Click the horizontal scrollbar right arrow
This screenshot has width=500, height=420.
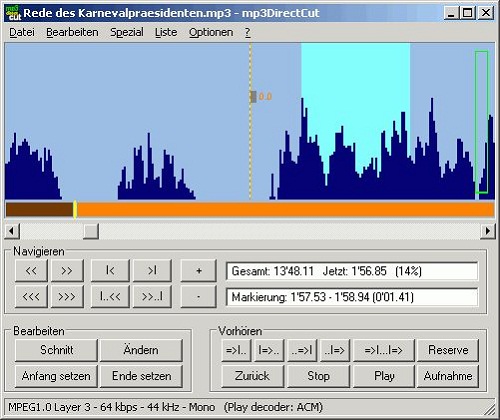[x=488, y=231]
